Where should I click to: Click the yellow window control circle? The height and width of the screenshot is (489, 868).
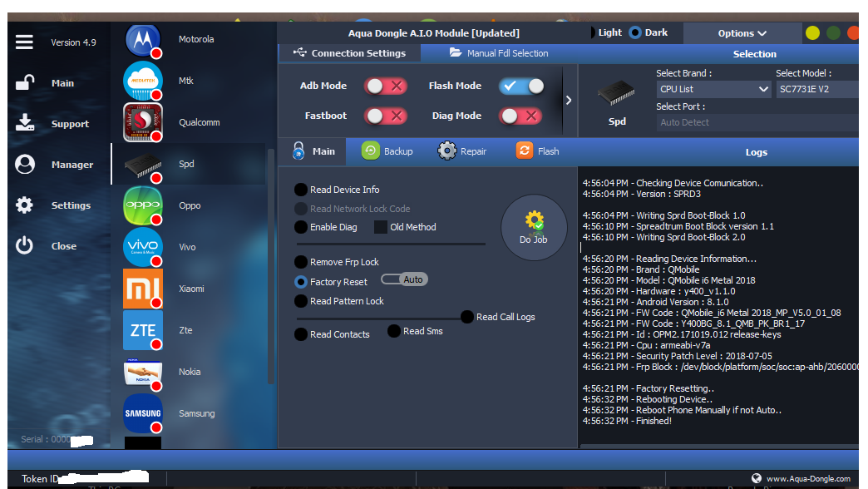812,33
